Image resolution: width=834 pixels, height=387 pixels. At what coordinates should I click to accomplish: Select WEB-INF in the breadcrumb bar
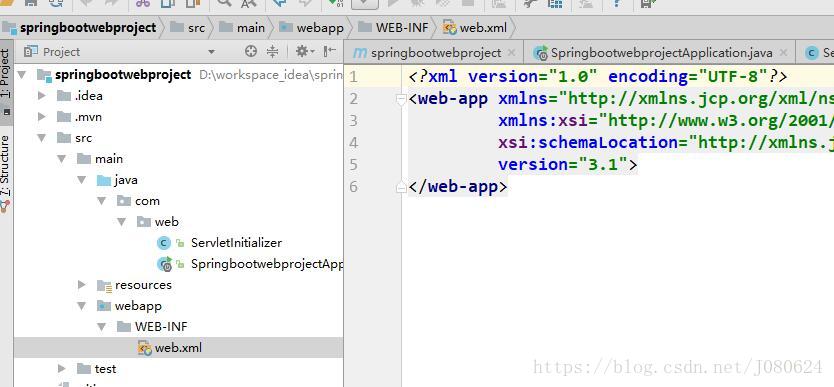[x=393, y=28]
